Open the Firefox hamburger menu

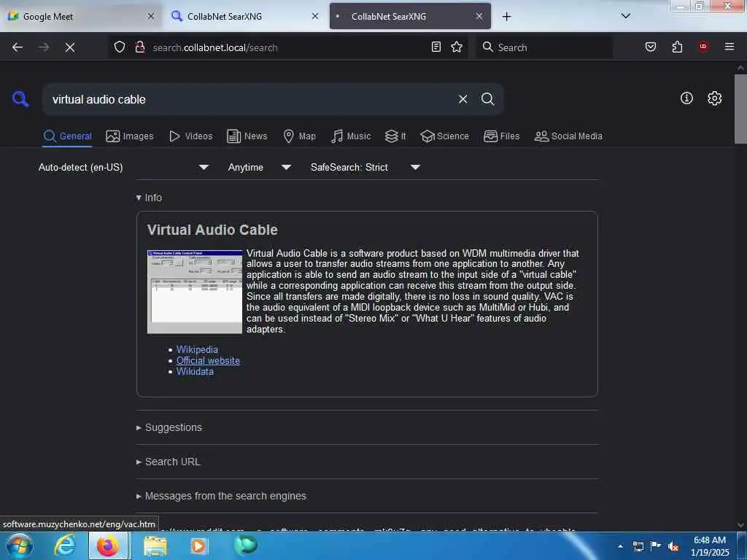729,47
